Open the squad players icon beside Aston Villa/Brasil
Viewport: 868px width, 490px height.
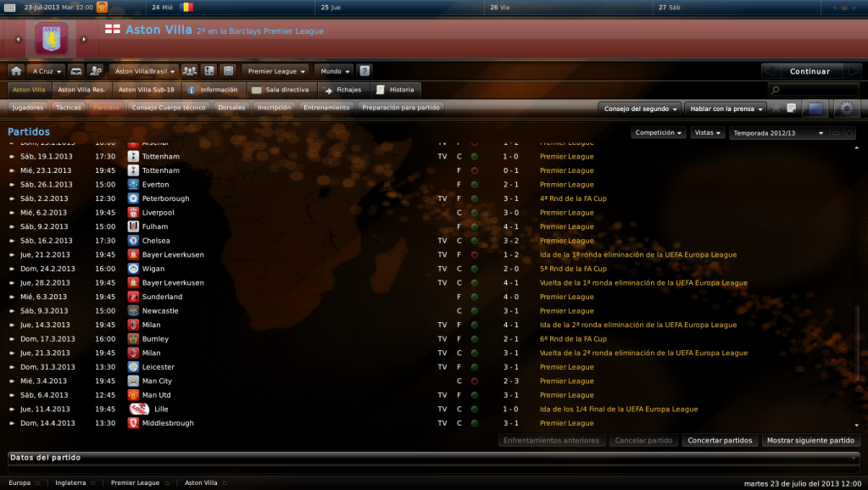(x=190, y=71)
